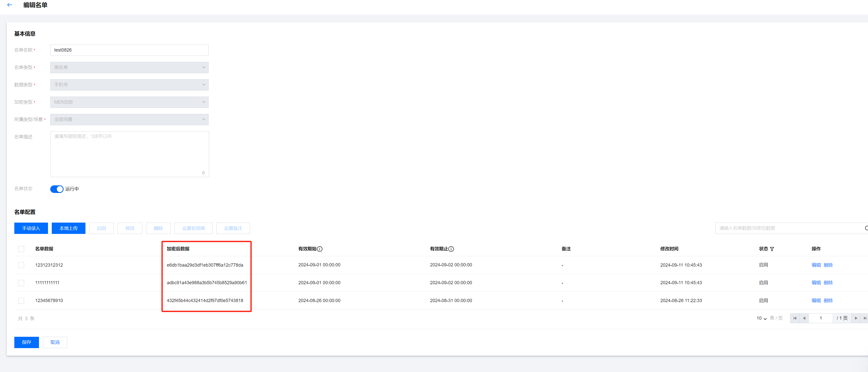This screenshot has width=868, height=372.
Task: Jump to last page pagination icon
Action: coord(865,318)
